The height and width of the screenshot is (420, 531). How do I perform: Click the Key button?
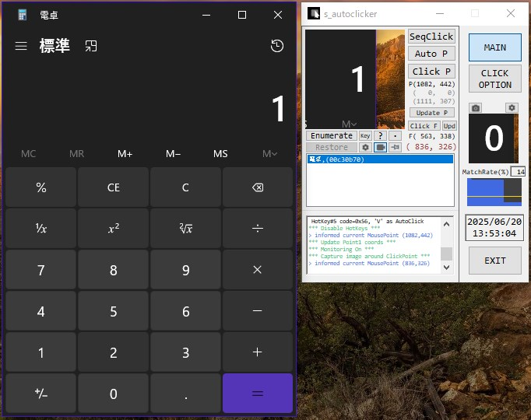[365, 135]
